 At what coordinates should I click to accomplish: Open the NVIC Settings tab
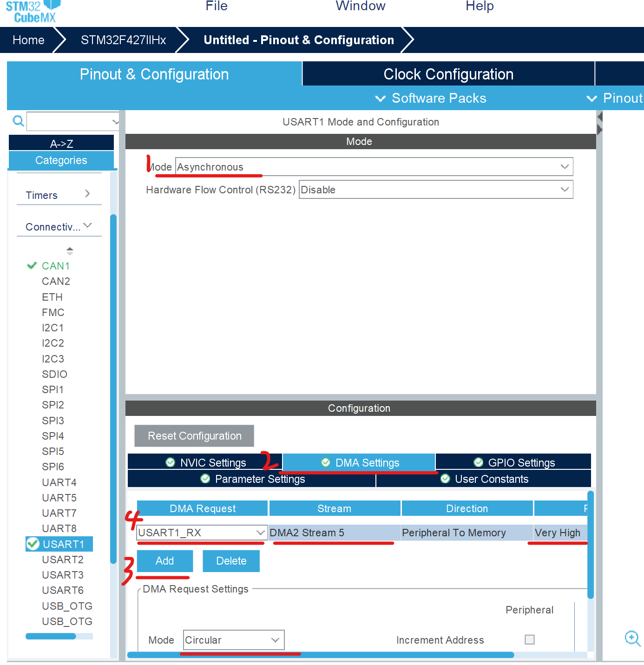coord(205,462)
